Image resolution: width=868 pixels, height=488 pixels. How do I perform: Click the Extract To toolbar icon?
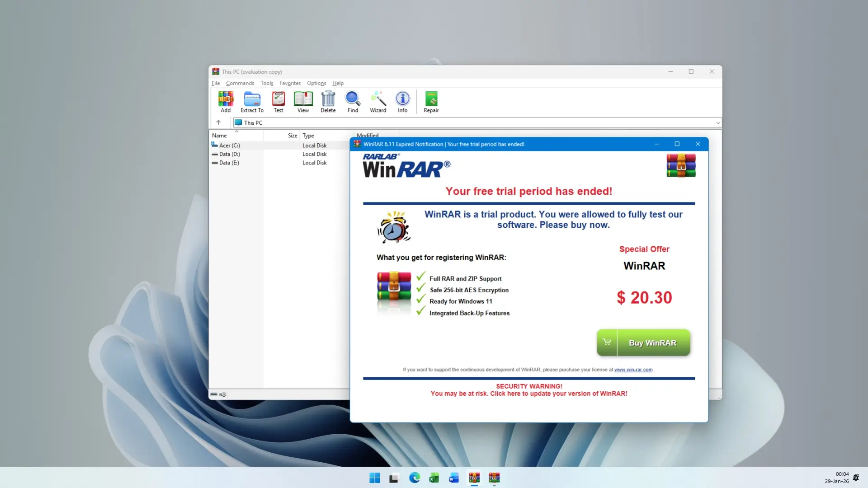[x=251, y=102]
